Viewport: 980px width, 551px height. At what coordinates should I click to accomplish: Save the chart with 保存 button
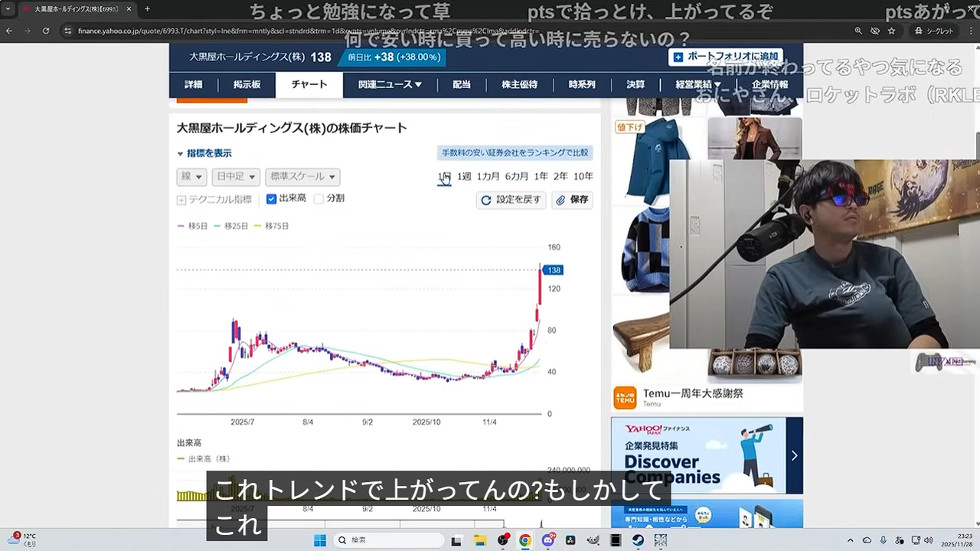[572, 200]
